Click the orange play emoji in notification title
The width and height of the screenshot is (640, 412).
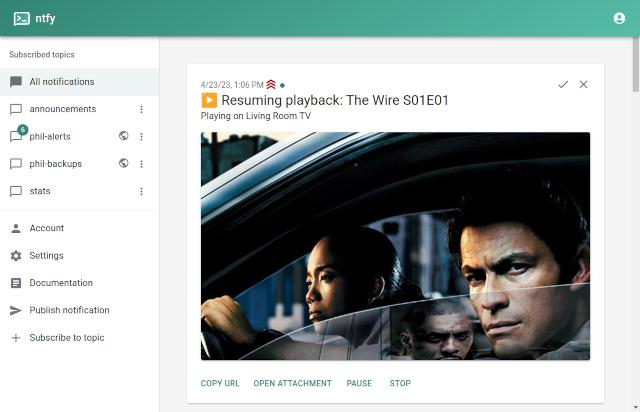point(209,100)
